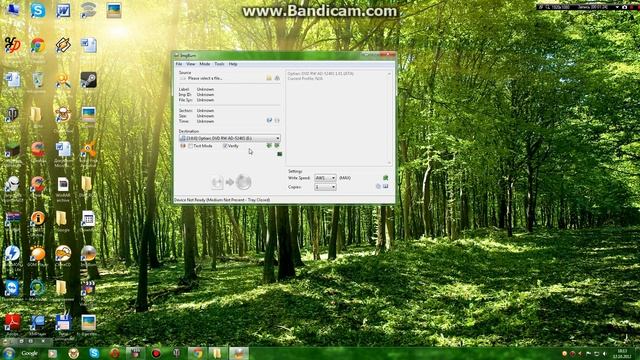Click the Google toolbar on the taskbar
The image size is (640, 360).
(x=29, y=353)
